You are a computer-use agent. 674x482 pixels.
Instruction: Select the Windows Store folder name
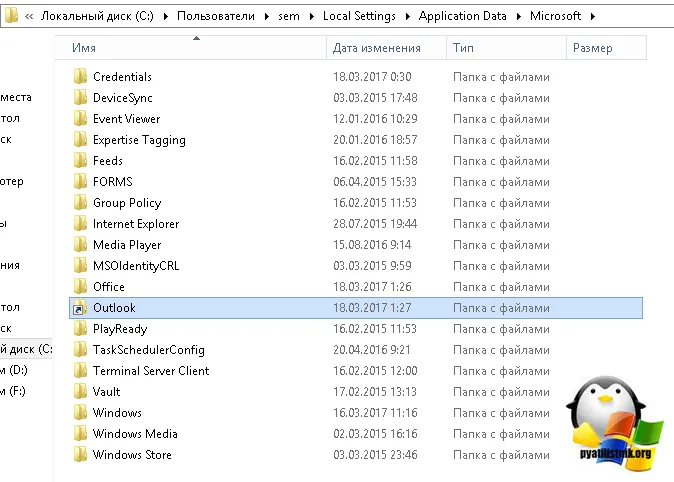tap(132, 454)
